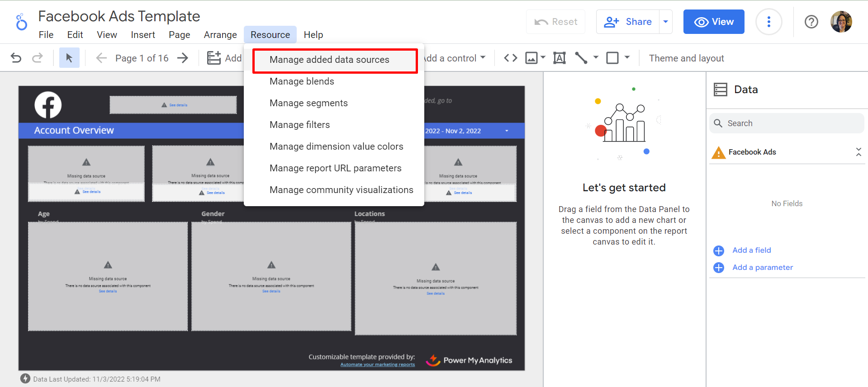Expand the Share button dropdown arrow
Viewport: 868px width, 387px height.
pyautogui.click(x=665, y=22)
